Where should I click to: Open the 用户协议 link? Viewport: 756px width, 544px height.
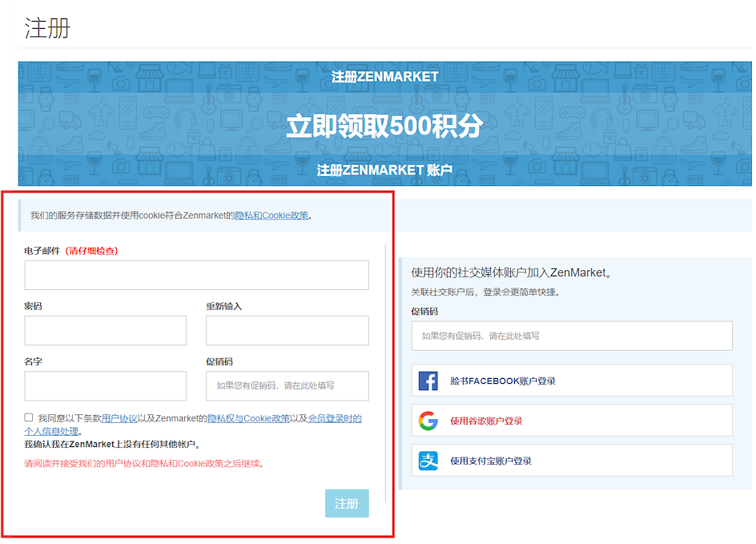coord(119,418)
